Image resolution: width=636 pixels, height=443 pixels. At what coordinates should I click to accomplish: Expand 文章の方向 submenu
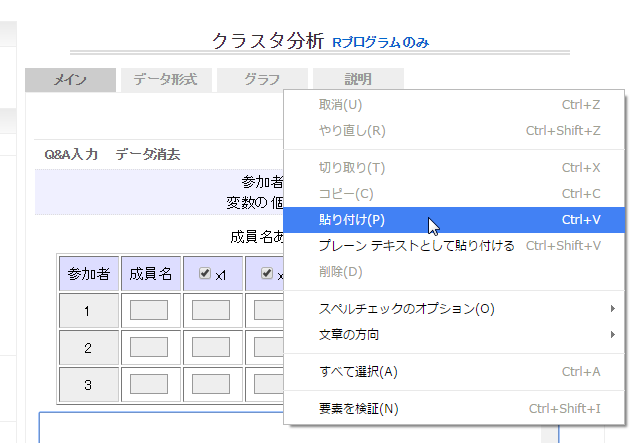[454, 335]
